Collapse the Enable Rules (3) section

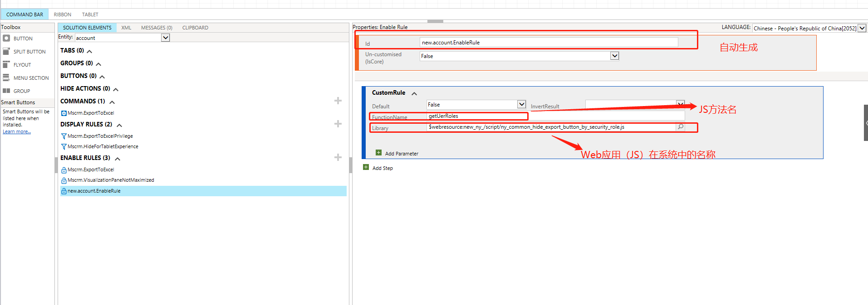pyautogui.click(x=118, y=159)
